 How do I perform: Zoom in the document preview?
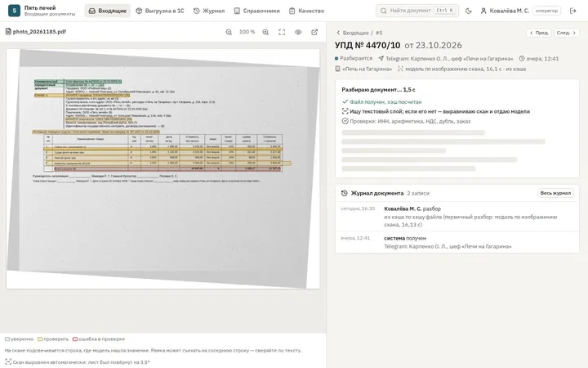point(265,32)
